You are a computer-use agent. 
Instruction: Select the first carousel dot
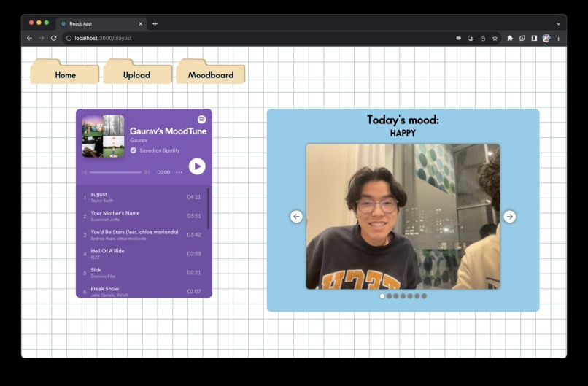click(382, 296)
